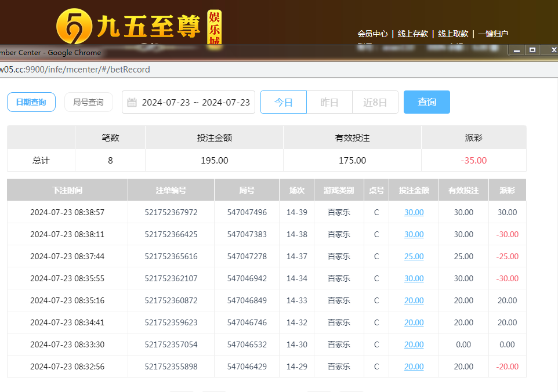Open the 20.00 bet link for round 14-29
Viewport: 558px width, 392px height.
pyautogui.click(x=414, y=366)
